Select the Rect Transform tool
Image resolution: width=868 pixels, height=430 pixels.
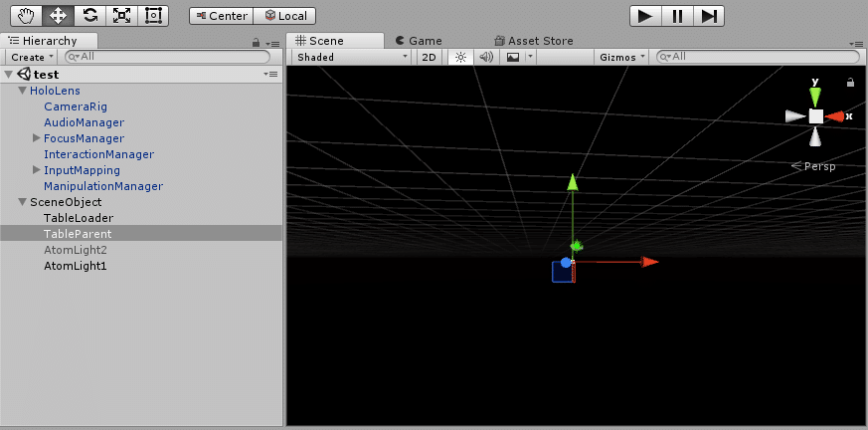pyautogui.click(x=152, y=16)
